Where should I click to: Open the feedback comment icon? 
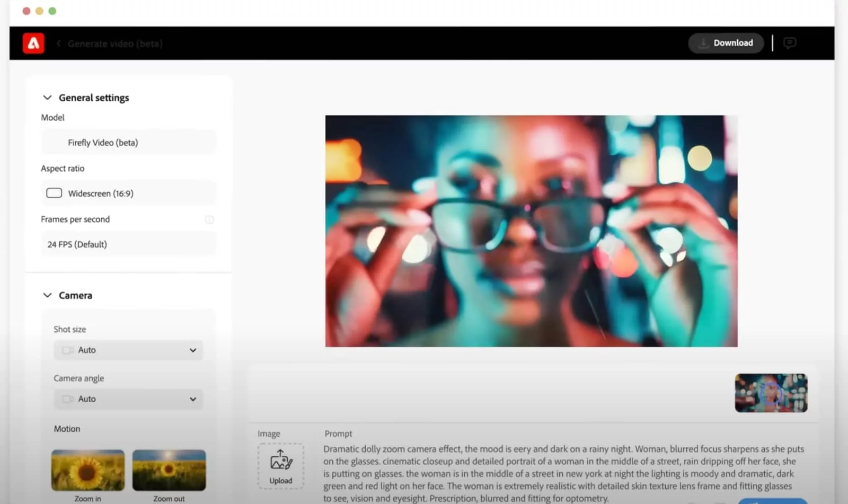pyautogui.click(x=789, y=43)
